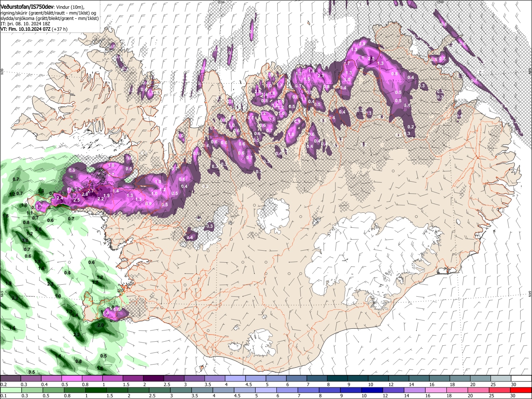This screenshot has width=532, height=399.
Task: Pick the 1–1.5 swatch in upper legend row
Action: coord(113,379)
